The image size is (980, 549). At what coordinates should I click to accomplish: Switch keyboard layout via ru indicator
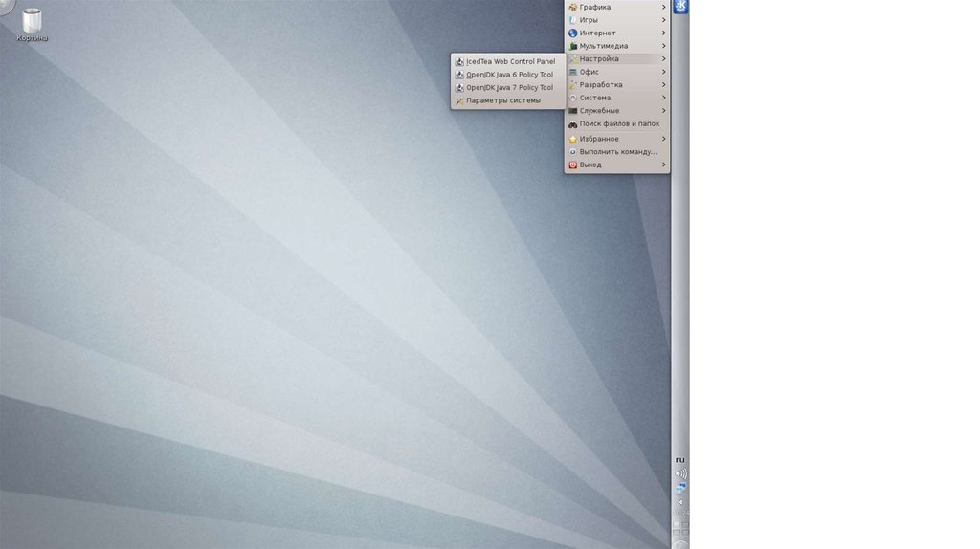tap(680, 459)
